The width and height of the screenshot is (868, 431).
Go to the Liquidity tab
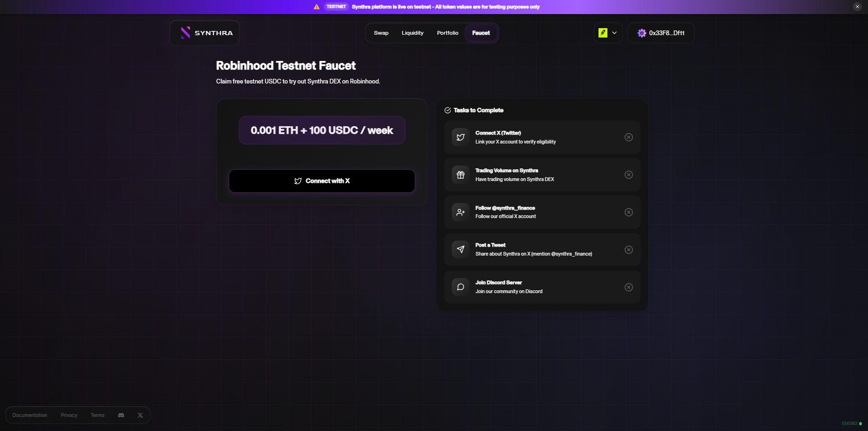412,33
